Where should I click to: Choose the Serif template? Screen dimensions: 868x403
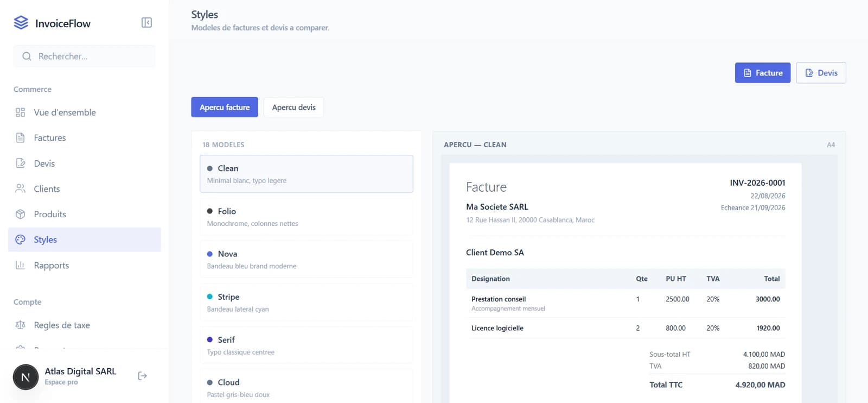(x=307, y=345)
